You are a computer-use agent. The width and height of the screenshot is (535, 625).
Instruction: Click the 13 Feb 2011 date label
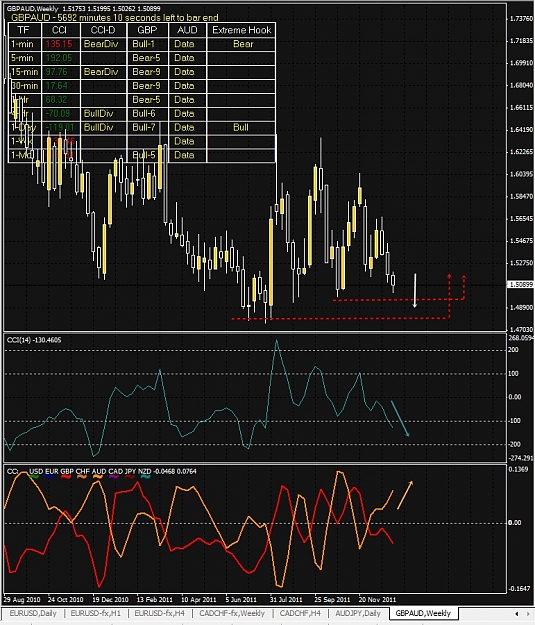[155, 599]
